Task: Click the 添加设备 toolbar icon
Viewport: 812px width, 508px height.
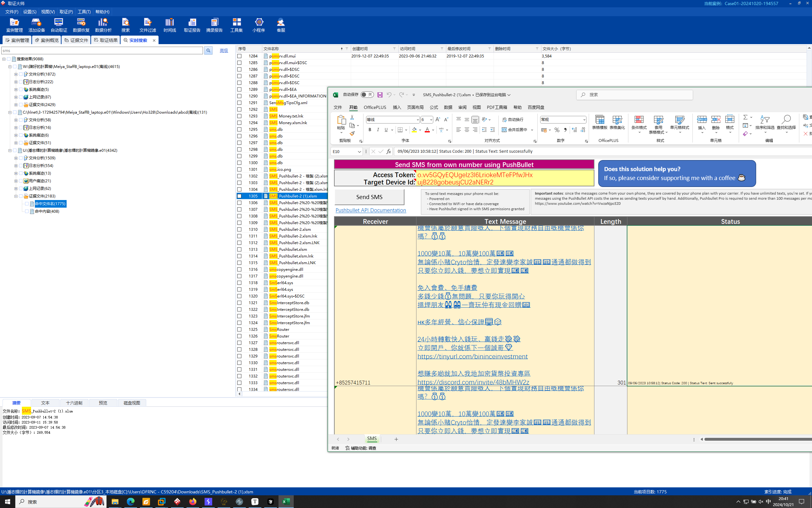Action: [x=36, y=25]
